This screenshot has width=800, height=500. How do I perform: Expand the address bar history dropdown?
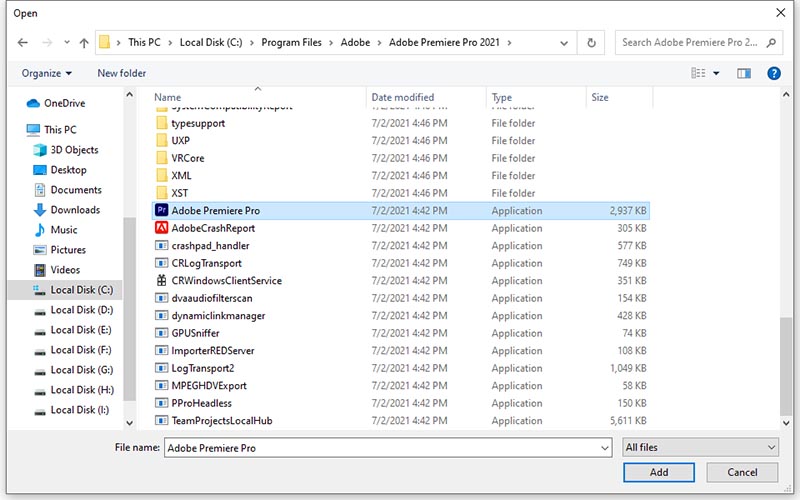point(564,43)
